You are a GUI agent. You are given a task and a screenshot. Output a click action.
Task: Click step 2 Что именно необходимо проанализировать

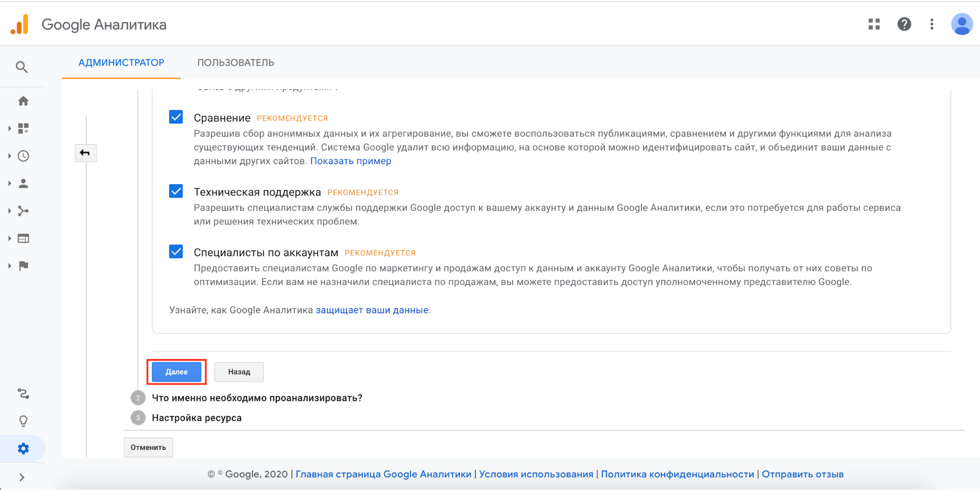point(257,398)
